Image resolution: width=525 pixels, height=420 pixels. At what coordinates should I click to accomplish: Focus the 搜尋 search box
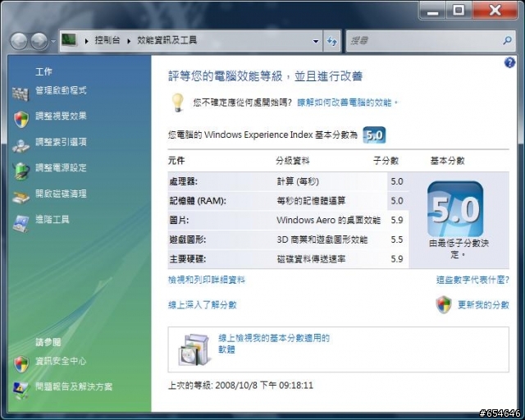point(423,41)
